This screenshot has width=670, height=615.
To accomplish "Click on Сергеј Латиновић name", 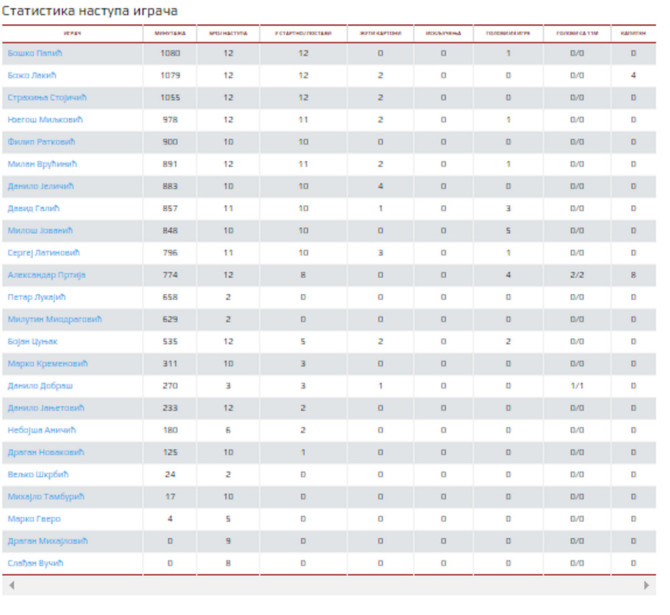I will click(x=46, y=252).
